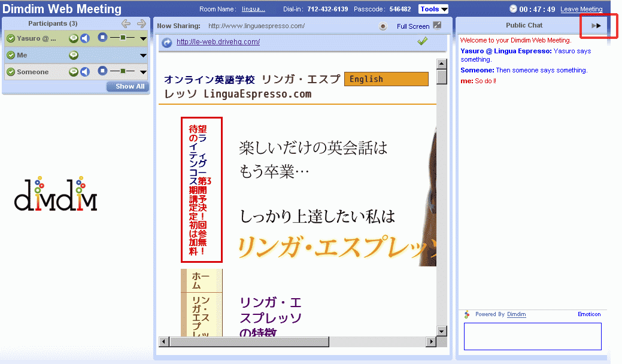
Task: Click the Public Chat panel title
Action: pos(524,25)
